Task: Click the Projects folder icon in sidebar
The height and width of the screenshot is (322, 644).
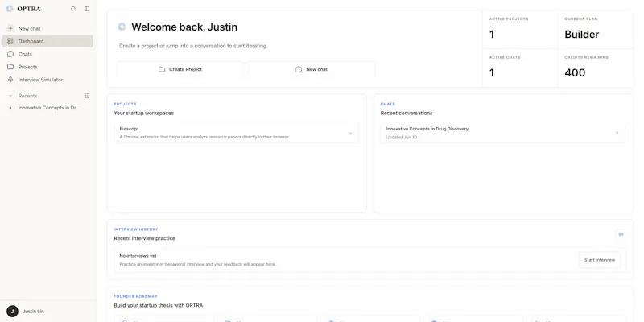Action: coord(10,67)
